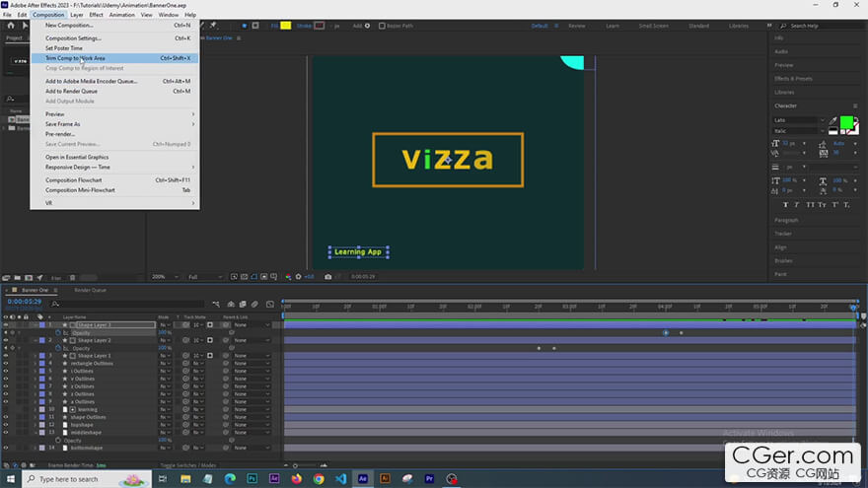Screen dimensions: 868x488
Task: Click the Search Help input field
Action: point(820,26)
